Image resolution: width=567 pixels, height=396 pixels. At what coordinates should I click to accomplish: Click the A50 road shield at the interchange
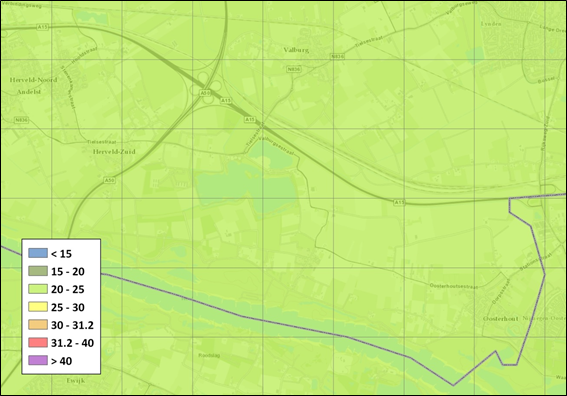click(x=205, y=93)
